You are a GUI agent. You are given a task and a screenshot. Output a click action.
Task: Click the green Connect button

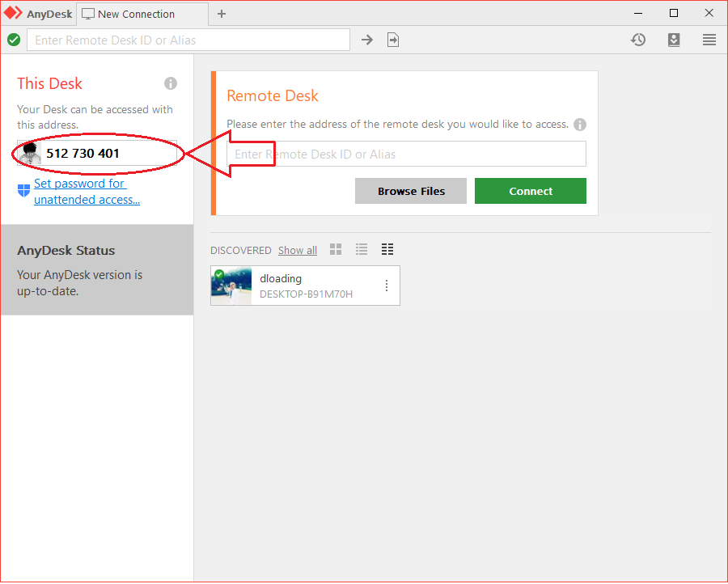pos(530,191)
